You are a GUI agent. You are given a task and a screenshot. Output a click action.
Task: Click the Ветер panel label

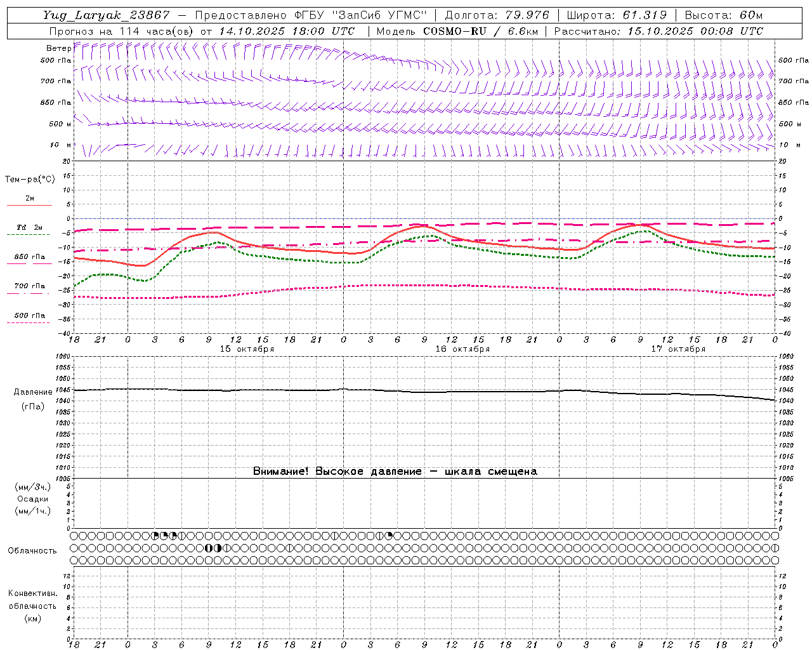59,48
